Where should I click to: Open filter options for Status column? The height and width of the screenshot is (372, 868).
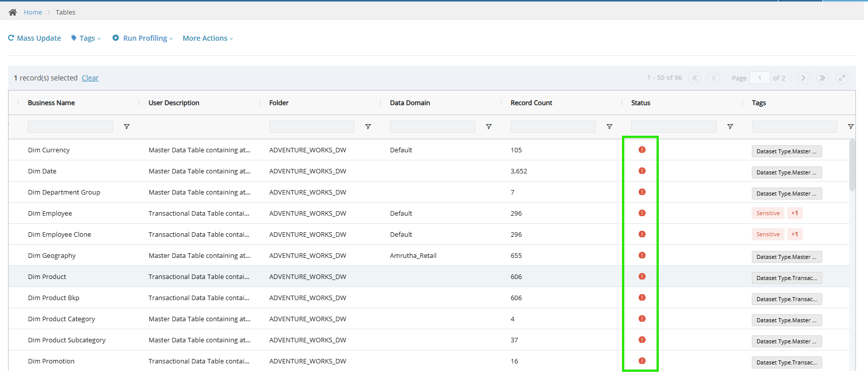(x=730, y=127)
